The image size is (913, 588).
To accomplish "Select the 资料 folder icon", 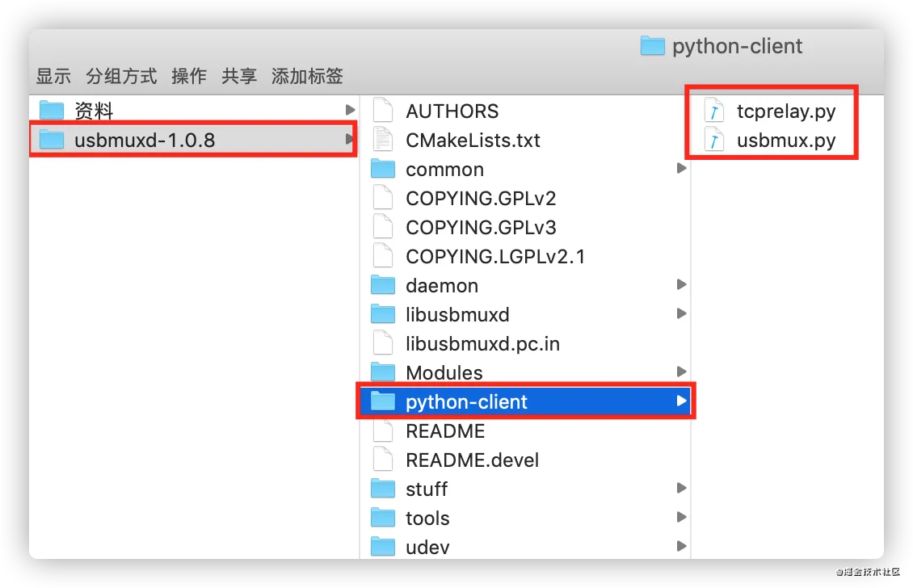I will [51, 110].
